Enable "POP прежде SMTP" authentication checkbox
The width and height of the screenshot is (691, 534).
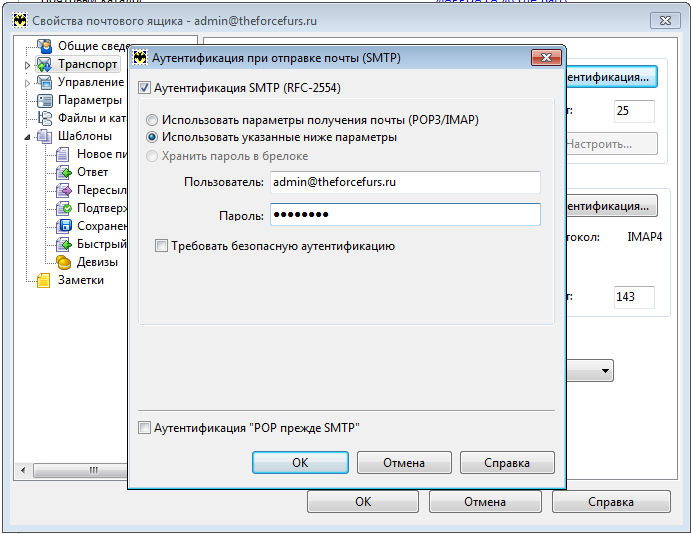pyautogui.click(x=144, y=428)
